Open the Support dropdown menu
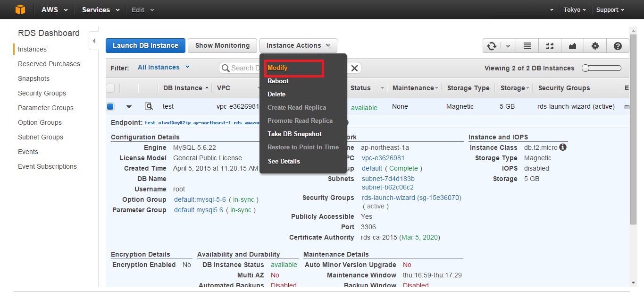 [x=610, y=9]
